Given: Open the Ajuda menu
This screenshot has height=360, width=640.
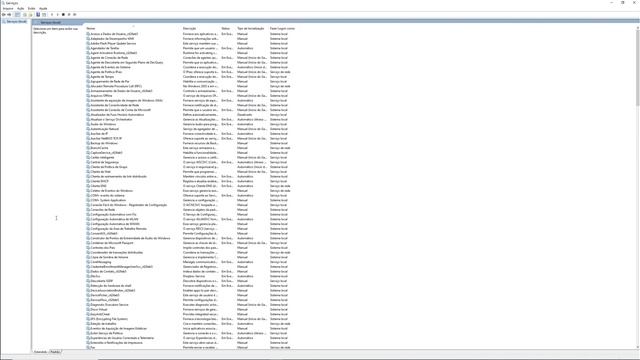Looking at the screenshot, I should [x=43, y=9].
